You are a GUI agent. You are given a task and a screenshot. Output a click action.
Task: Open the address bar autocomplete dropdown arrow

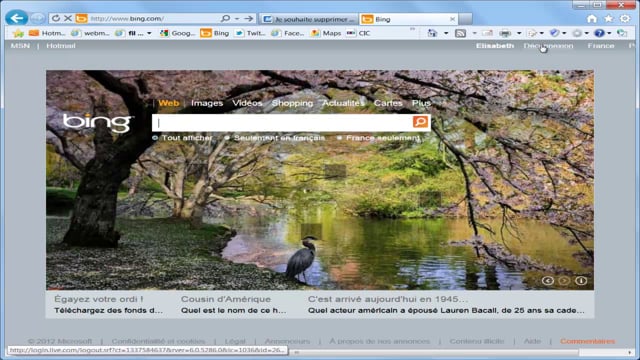(237, 19)
